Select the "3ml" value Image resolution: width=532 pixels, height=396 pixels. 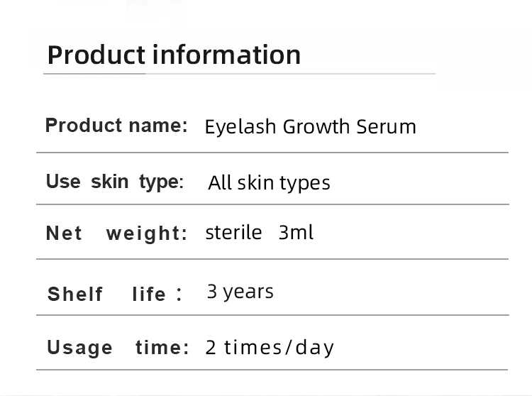pyautogui.click(x=296, y=233)
